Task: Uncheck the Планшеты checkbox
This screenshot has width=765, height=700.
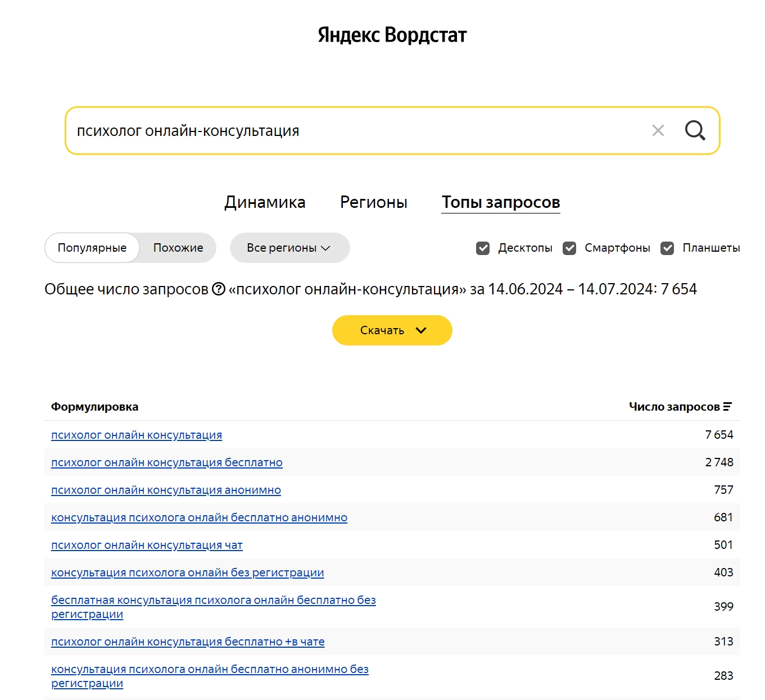Action: [x=667, y=248]
